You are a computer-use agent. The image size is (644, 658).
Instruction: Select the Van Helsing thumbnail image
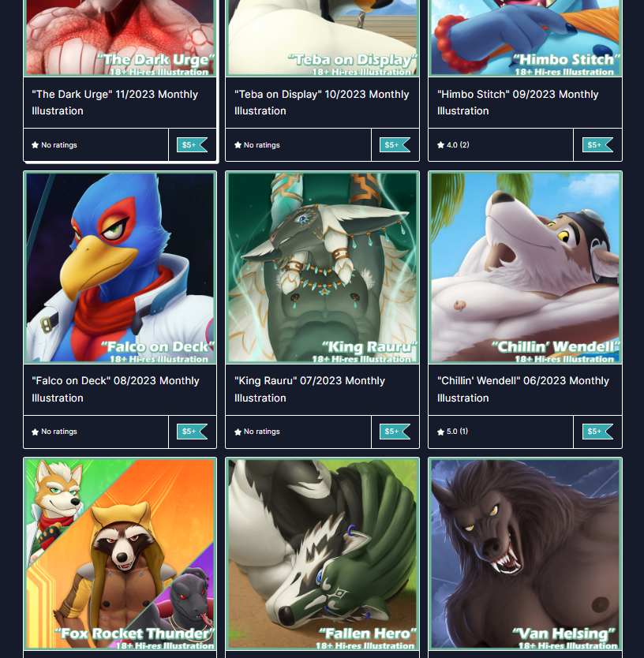525,555
